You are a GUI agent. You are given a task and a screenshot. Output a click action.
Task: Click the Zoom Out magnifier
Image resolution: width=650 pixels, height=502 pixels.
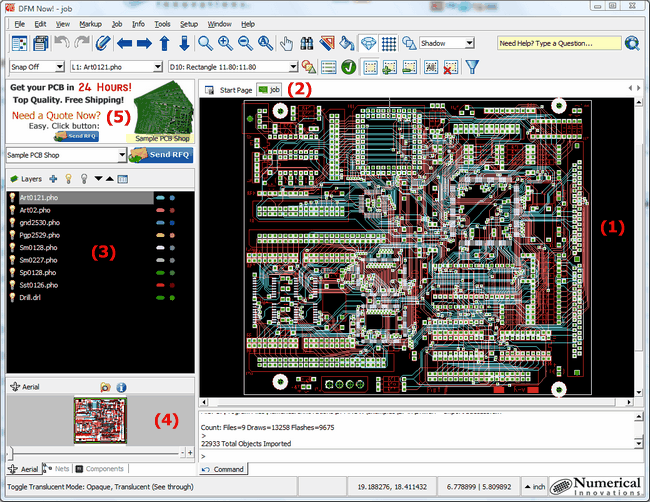(245, 43)
